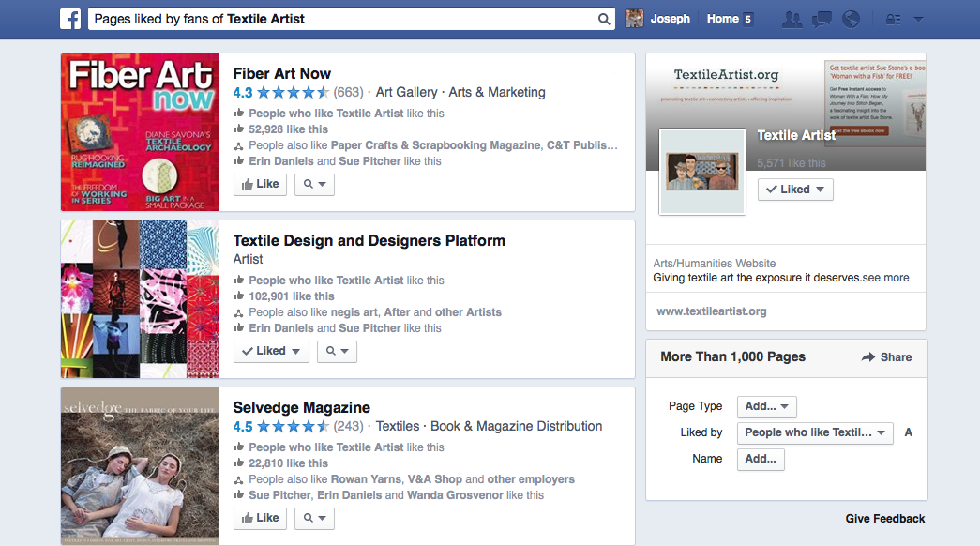Image resolution: width=980 pixels, height=546 pixels.
Task: Open search options dropdown for Fiber Art Now
Action: pyautogui.click(x=314, y=184)
